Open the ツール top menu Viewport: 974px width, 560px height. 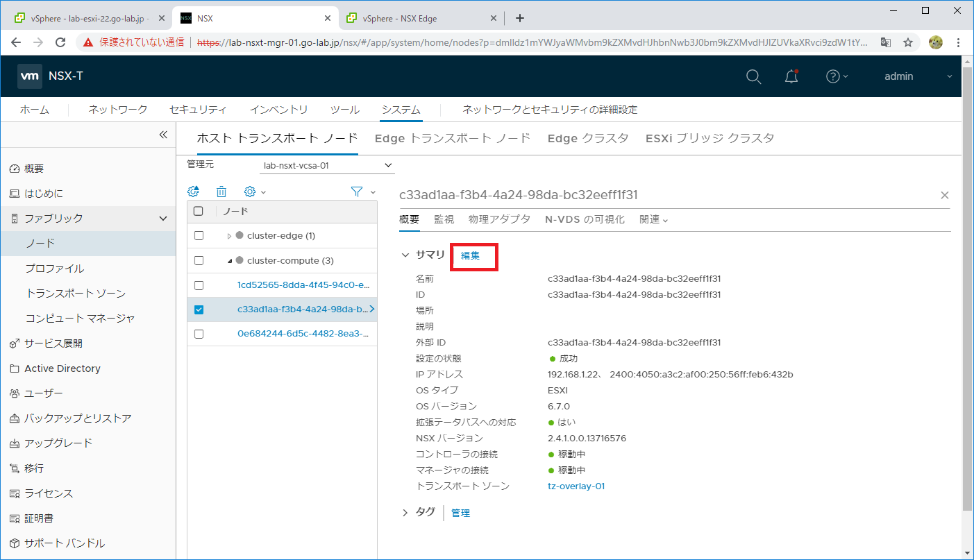pos(345,110)
